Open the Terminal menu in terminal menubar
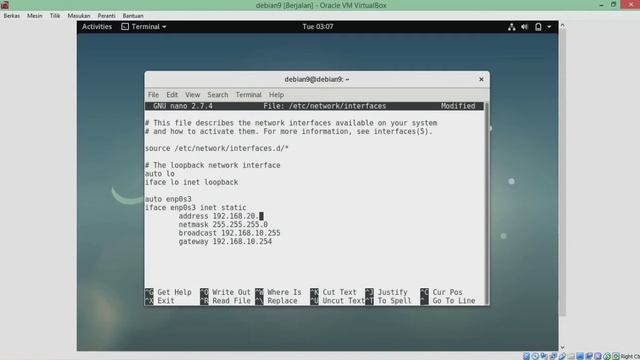The width and height of the screenshot is (640, 360). click(x=248, y=95)
